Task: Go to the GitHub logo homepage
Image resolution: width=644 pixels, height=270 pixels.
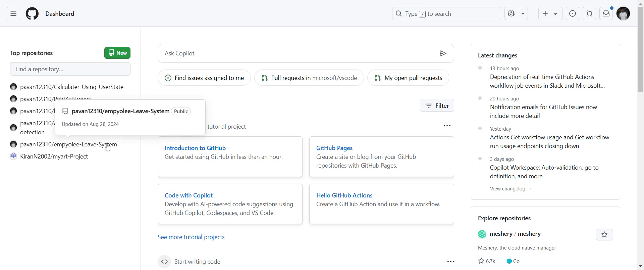Action: 32,14
